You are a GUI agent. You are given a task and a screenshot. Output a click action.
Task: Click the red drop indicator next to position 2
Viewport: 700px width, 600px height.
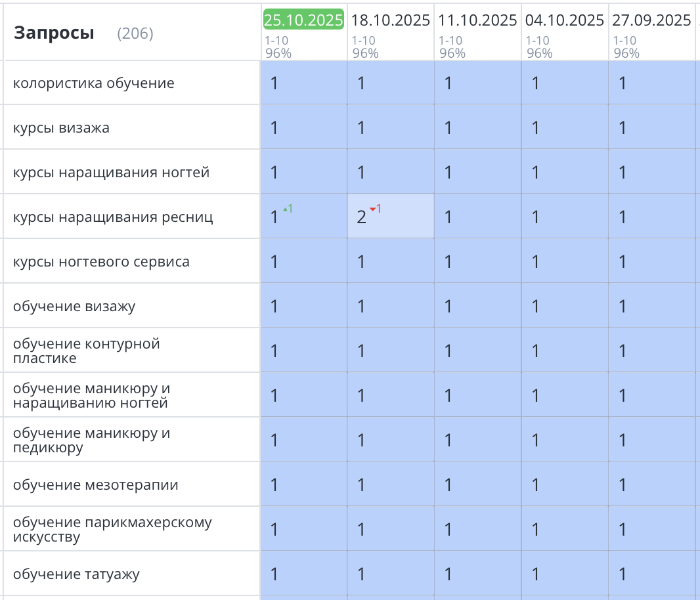click(374, 208)
